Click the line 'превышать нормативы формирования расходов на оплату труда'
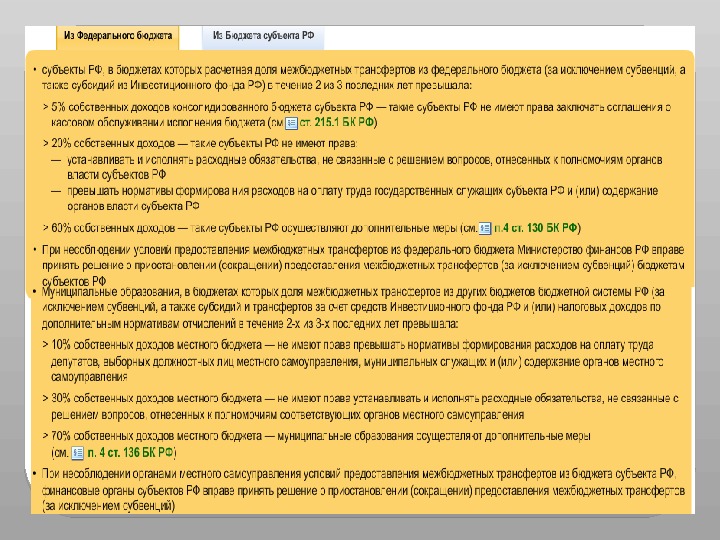Screen dimensions: 720x540 click(362, 198)
